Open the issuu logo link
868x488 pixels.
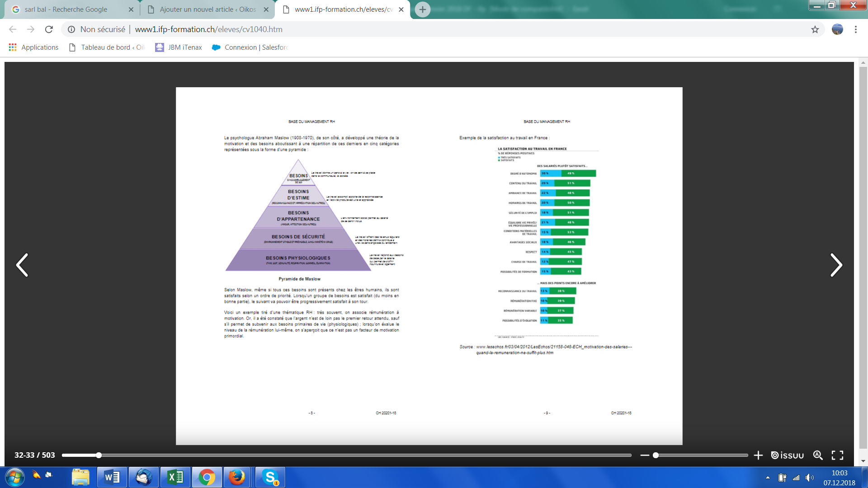tap(788, 455)
